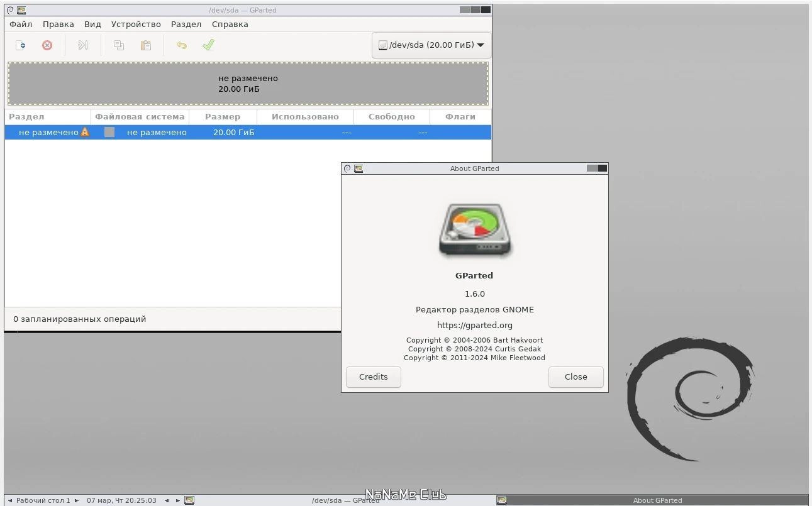This screenshot has width=812, height=506.
Task: Click the Copyright 2004-2006 Bart Hakvoort line
Action: click(475, 340)
